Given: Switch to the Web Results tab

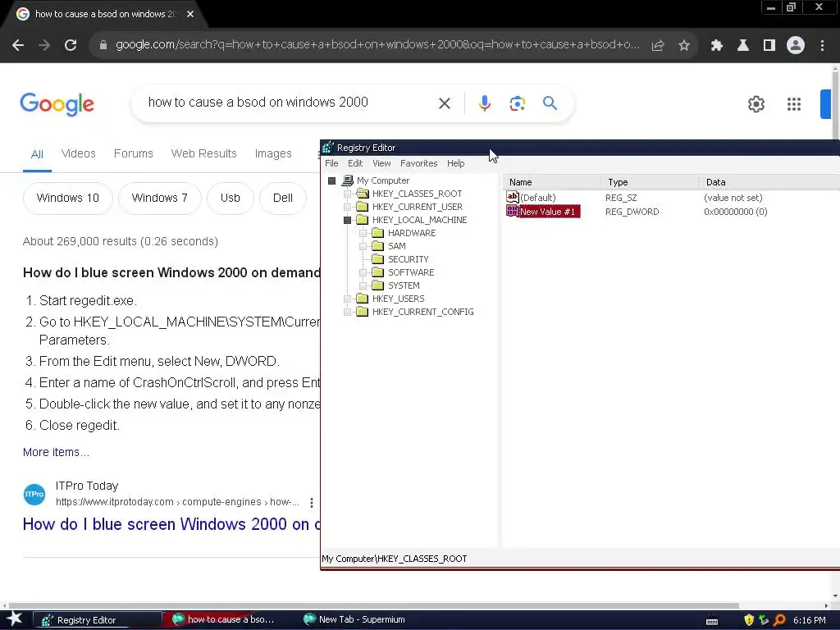Looking at the screenshot, I should click(203, 153).
